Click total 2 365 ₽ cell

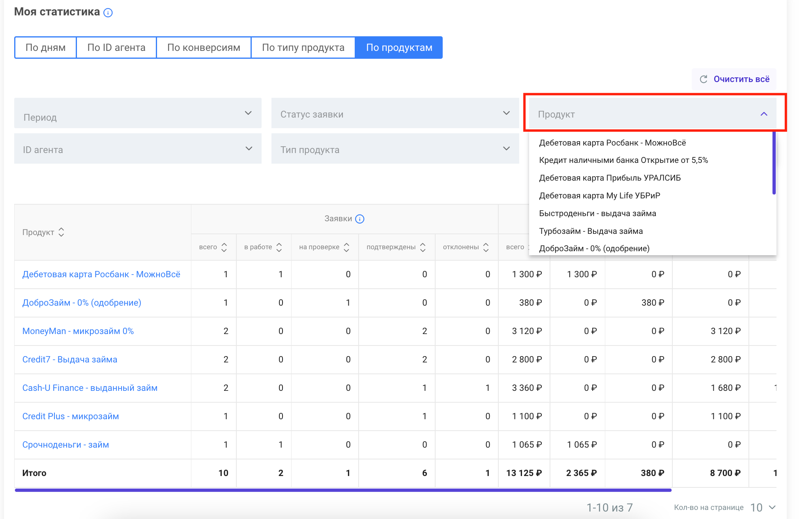[582, 473]
